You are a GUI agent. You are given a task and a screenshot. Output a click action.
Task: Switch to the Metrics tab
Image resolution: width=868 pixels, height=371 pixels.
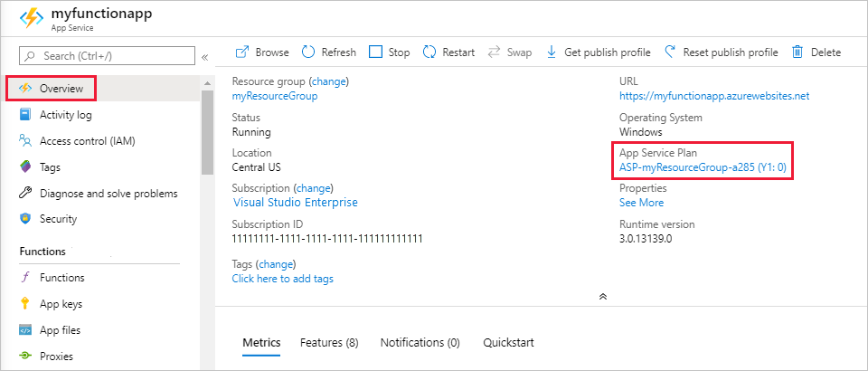[261, 343]
